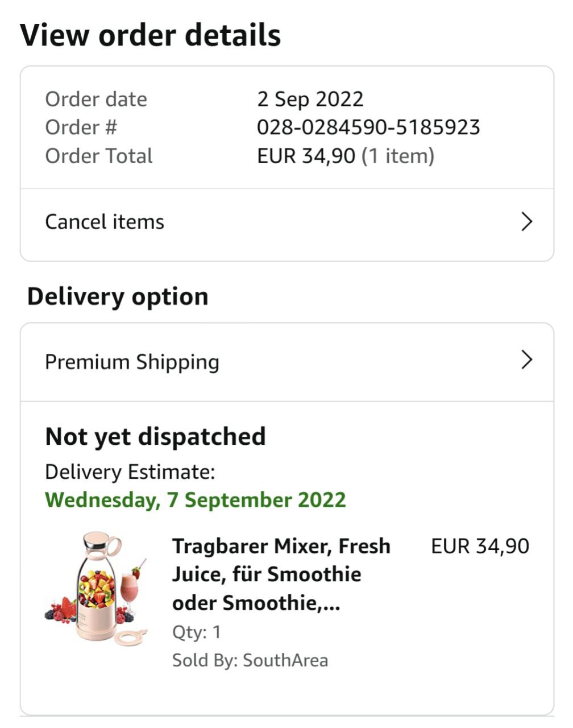
Task: Open the portable blender product image
Action: coord(97,588)
